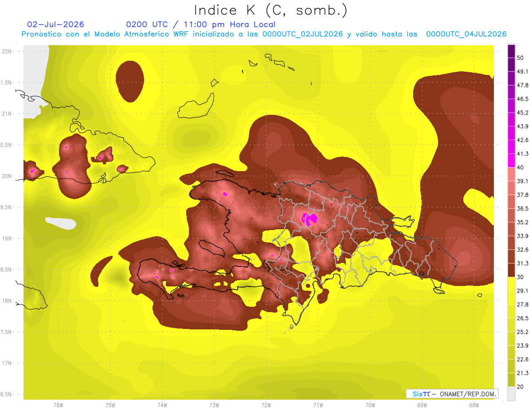Viewport: 532px width, 411px height.
Task: Select the legend value "22.6"
Action: (523, 359)
